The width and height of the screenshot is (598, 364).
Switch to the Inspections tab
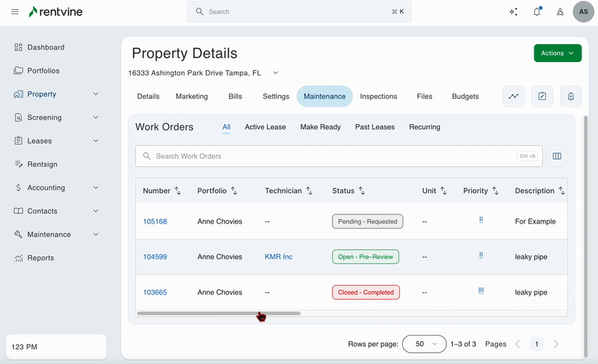tap(378, 96)
